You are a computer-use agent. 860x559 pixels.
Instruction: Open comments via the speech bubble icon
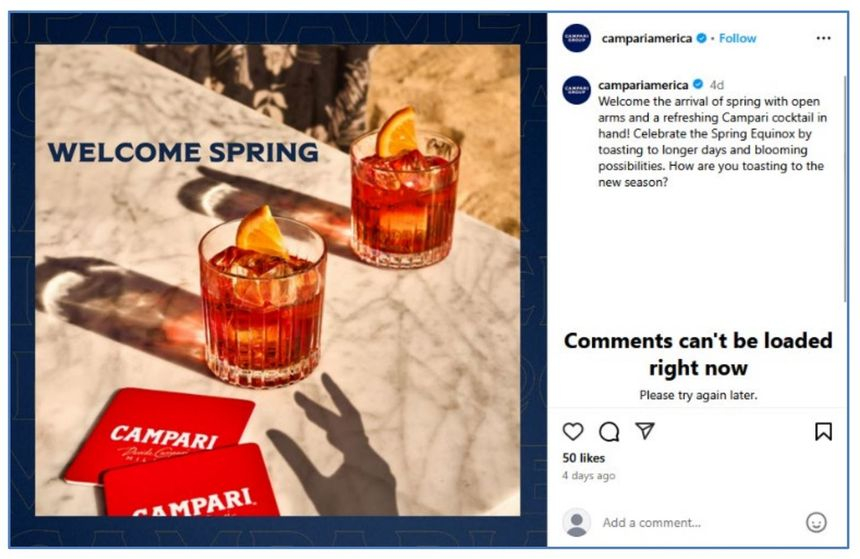[x=609, y=432]
